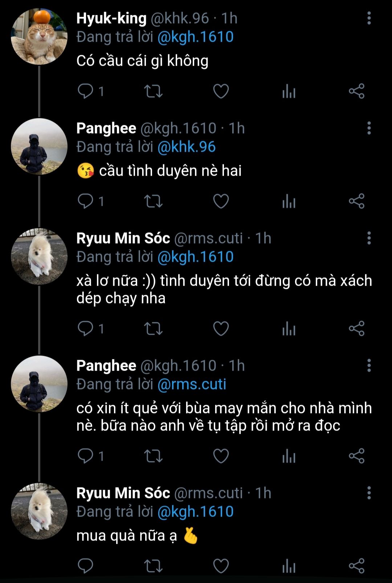
Task: View analytics for "có xin ít quẻ" tweet
Action: click(x=289, y=456)
